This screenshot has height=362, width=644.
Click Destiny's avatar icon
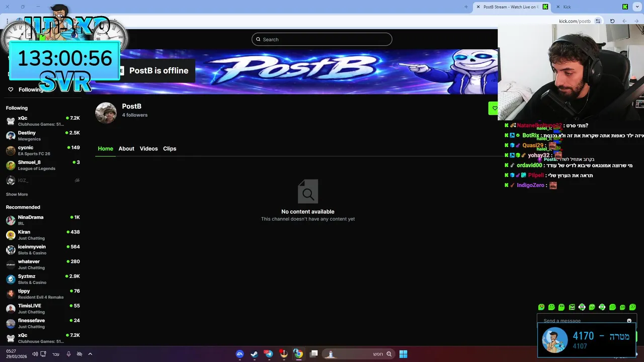tap(11, 136)
